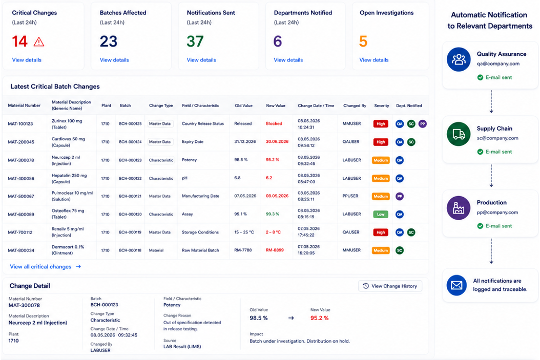Click the purple PP badge in the Zurinex row
Screen dimensions: 540x360
point(423,124)
